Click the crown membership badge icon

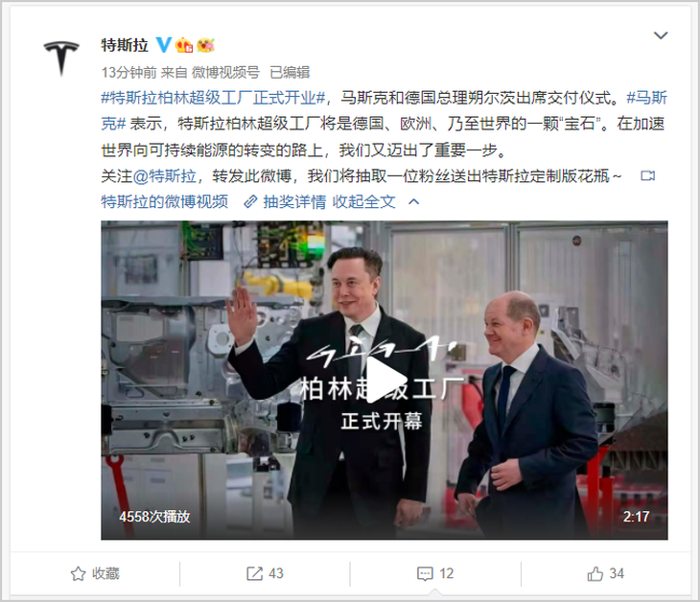click(184, 45)
